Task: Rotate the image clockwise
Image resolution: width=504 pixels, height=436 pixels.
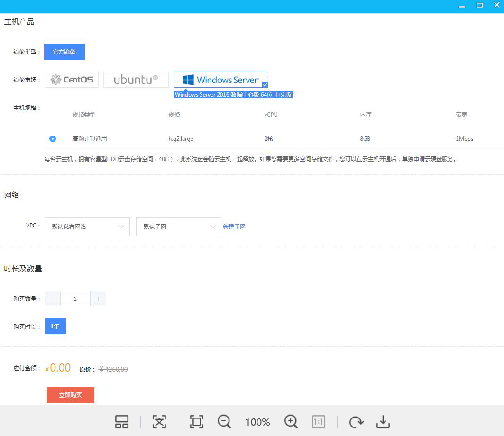Action: (356, 422)
